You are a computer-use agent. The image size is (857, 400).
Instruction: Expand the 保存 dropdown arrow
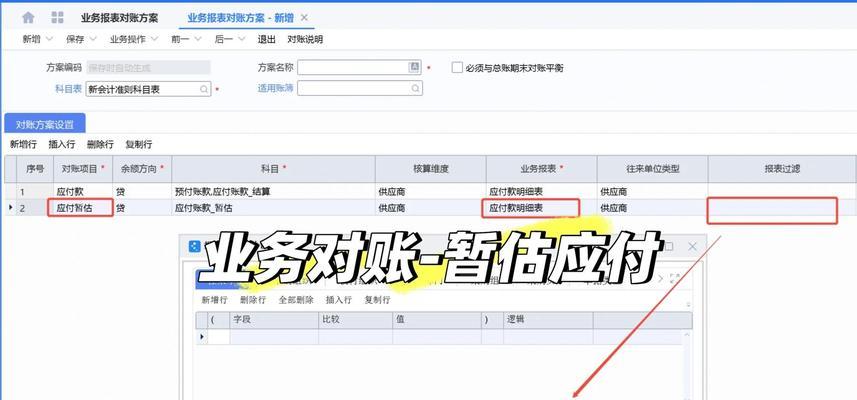pos(93,39)
